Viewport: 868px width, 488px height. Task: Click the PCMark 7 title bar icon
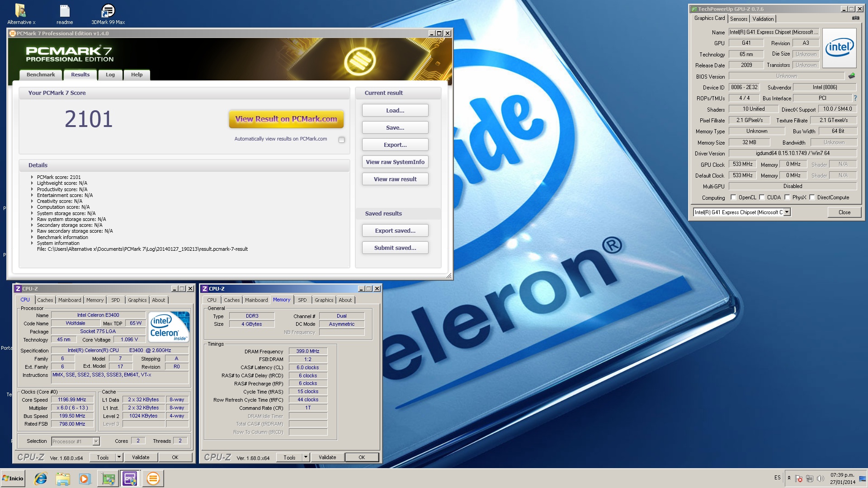coord(12,33)
